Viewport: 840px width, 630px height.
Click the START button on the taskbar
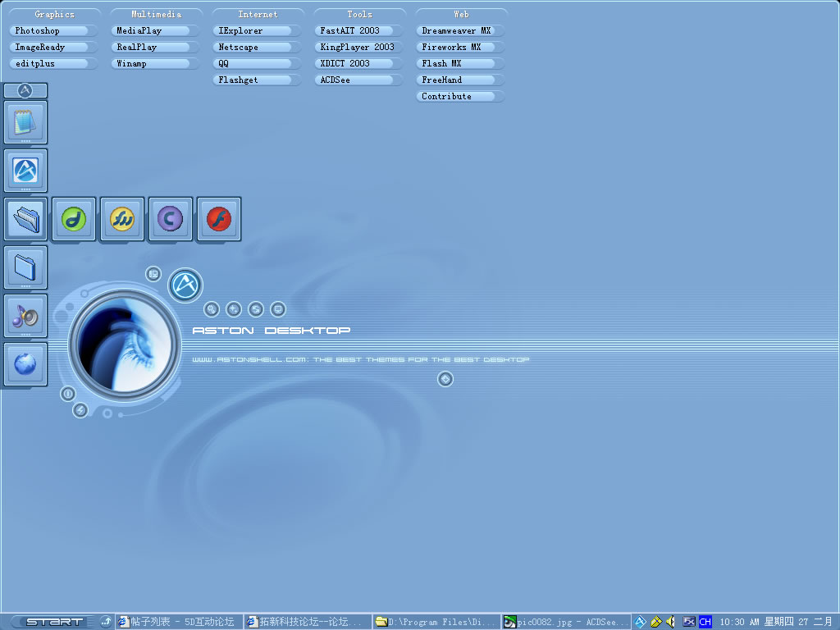[53, 622]
